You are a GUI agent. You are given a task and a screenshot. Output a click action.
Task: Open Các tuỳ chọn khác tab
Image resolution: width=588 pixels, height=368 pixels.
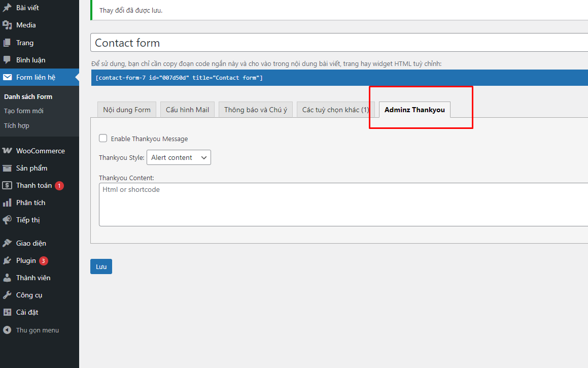coord(336,110)
